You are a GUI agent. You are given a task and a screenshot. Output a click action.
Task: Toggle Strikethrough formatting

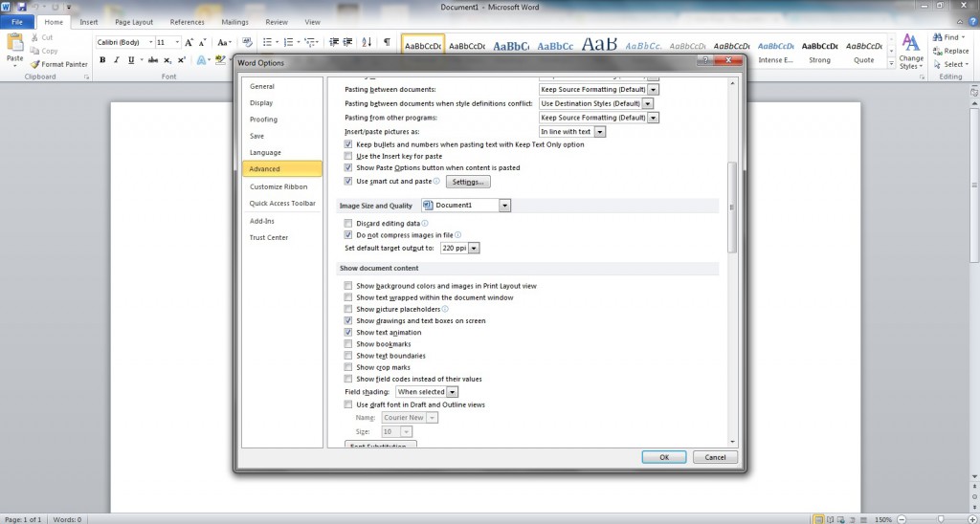153,60
